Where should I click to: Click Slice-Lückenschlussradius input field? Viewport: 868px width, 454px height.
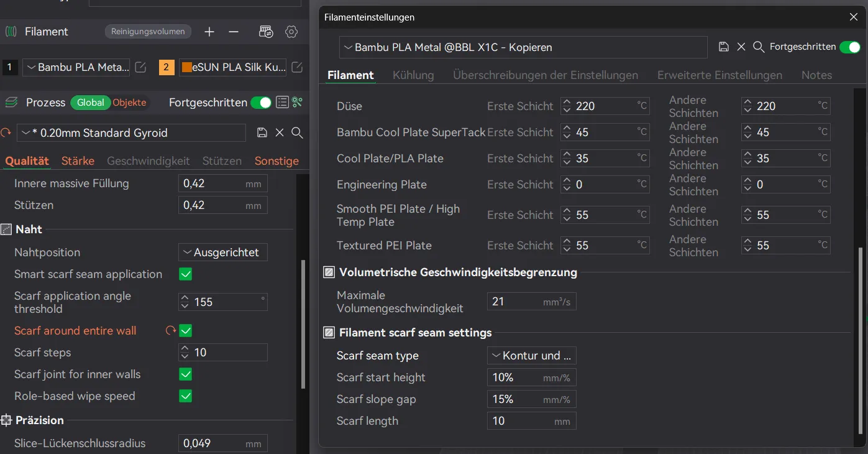tap(223, 443)
